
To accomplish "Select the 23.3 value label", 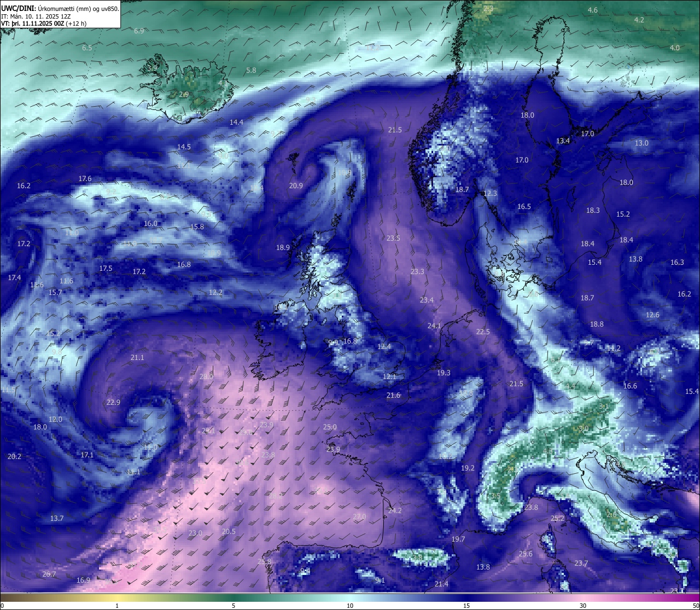I will [x=417, y=272].
